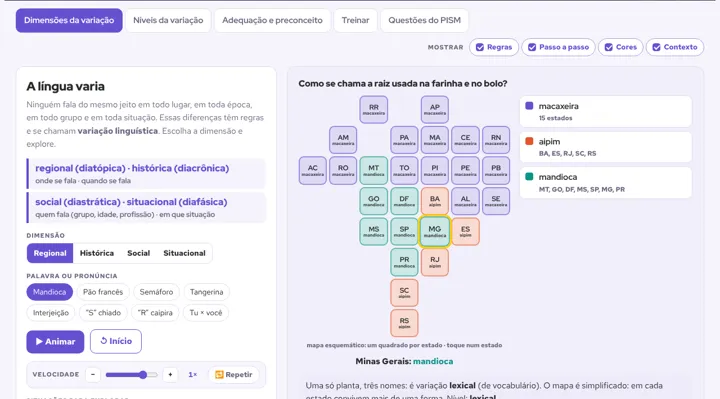The height and width of the screenshot is (399, 720).
Task: Go to the Treinar tab
Action: click(x=355, y=20)
